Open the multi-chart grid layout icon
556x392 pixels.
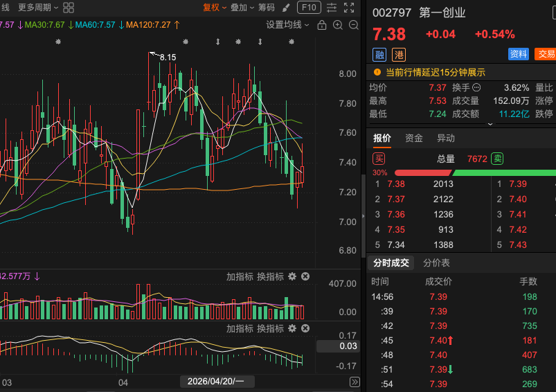[x=69, y=8]
